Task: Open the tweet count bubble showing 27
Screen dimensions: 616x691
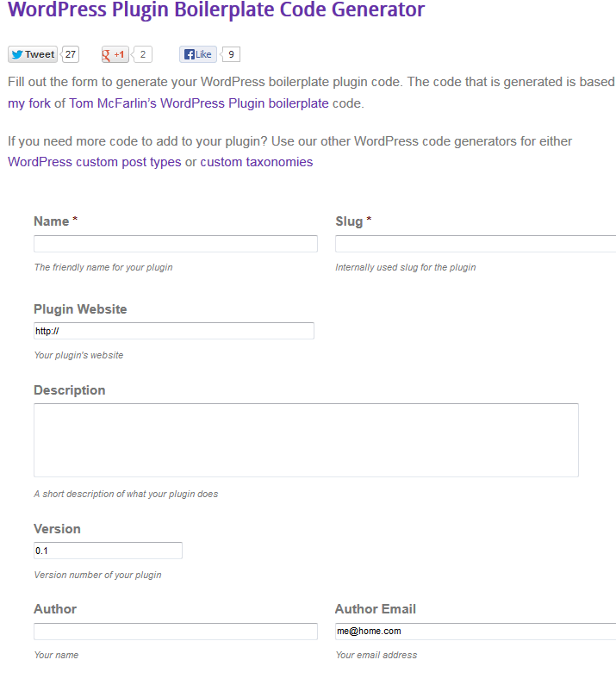Action: (x=71, y=54)
